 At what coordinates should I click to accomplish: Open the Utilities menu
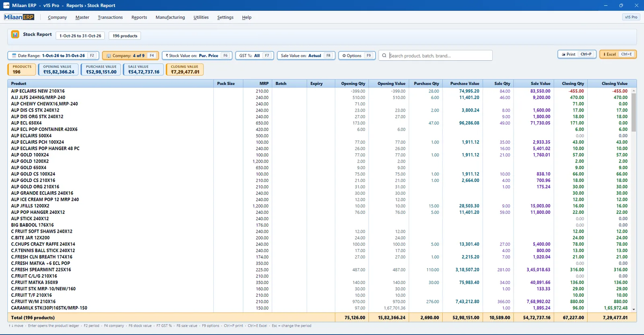(x=201, y=17)
